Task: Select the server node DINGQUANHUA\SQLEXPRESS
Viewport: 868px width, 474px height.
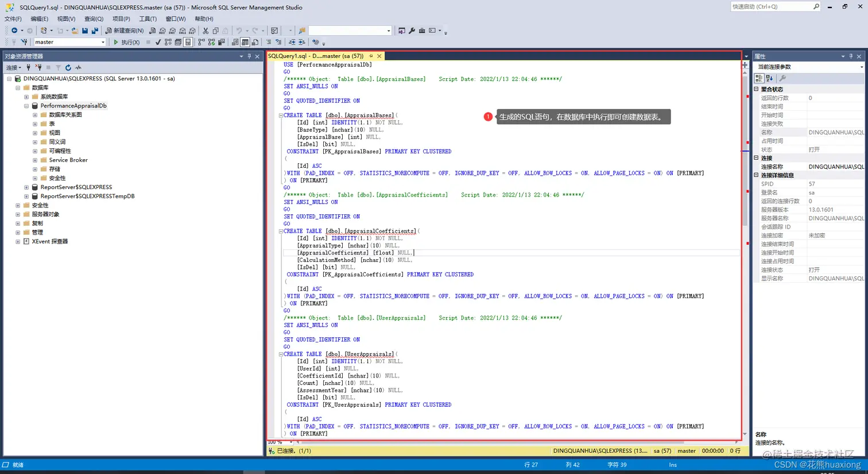Action: click(99, 79)
